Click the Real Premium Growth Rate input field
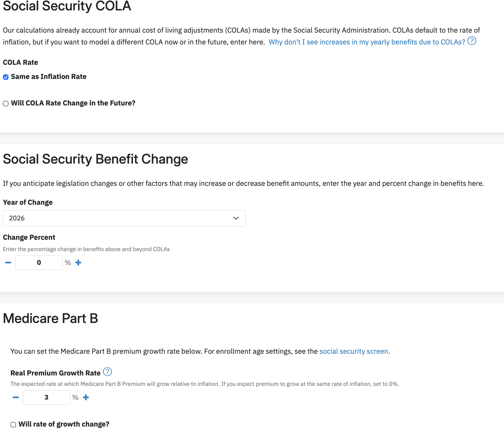Viewport: 504px width, 436px height. click(47, 397)
